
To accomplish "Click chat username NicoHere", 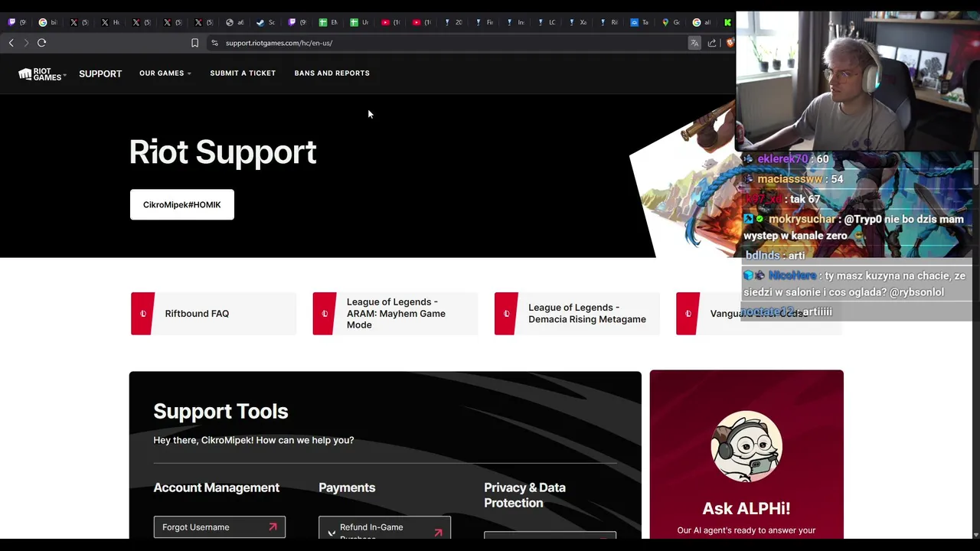I will pyautogui.click(x=792, y=275).
